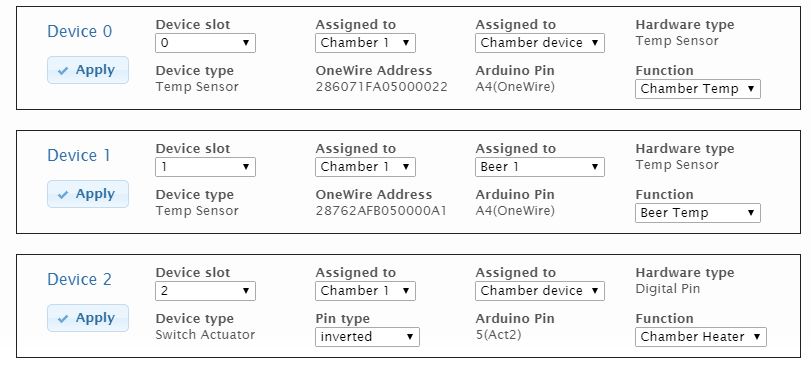
Task: Open the inverted Pin type dropdown
Action: [367, 337]
